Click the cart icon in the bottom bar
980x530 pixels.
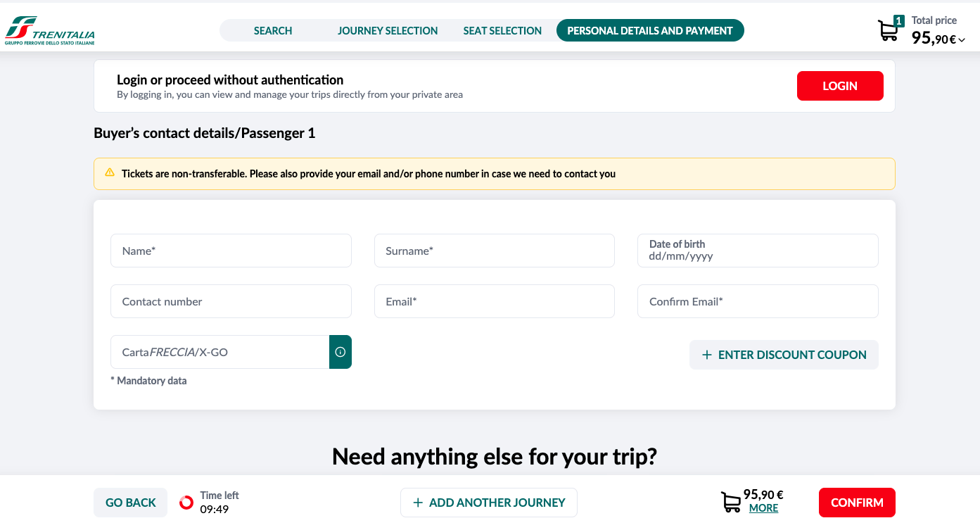[x=730, y=501]
